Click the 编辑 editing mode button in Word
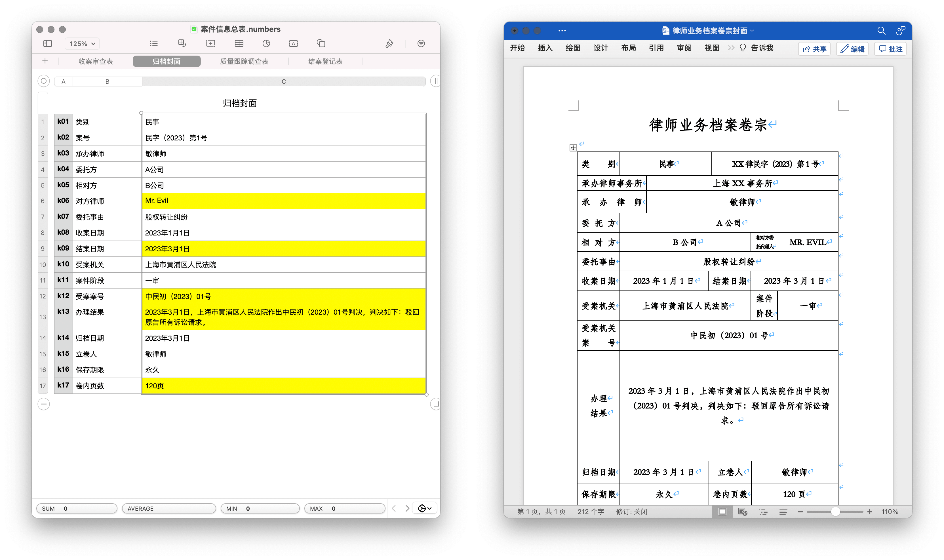This screenshot has height=560, width=944. (x=852, y=49)
